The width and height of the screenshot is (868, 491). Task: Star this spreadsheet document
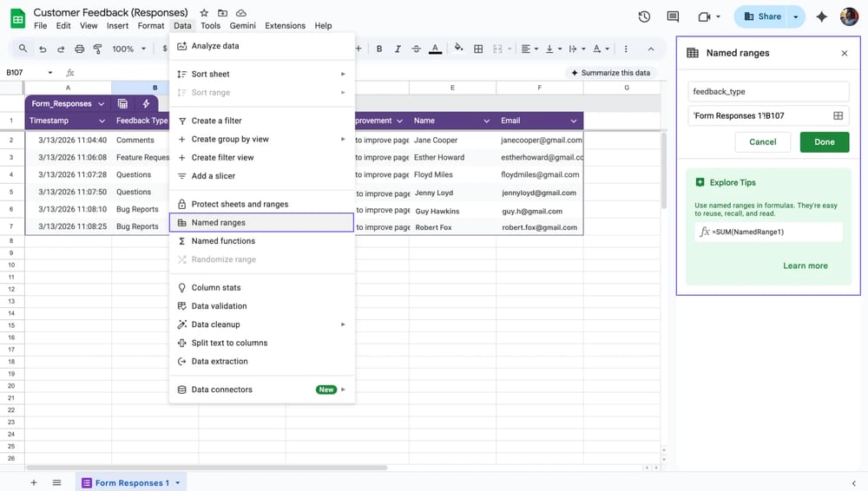[204, 13]
